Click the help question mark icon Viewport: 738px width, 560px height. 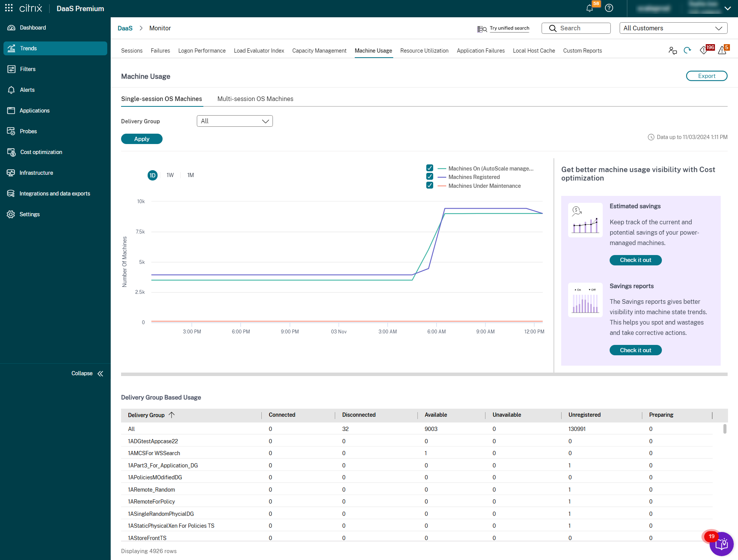point(609,8)
